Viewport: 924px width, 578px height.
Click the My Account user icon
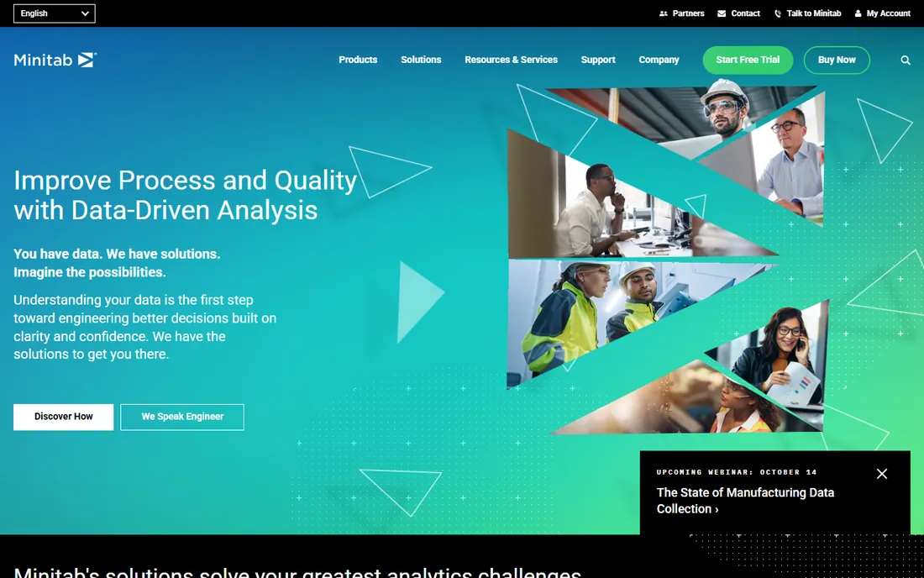(x=858, y=13)
